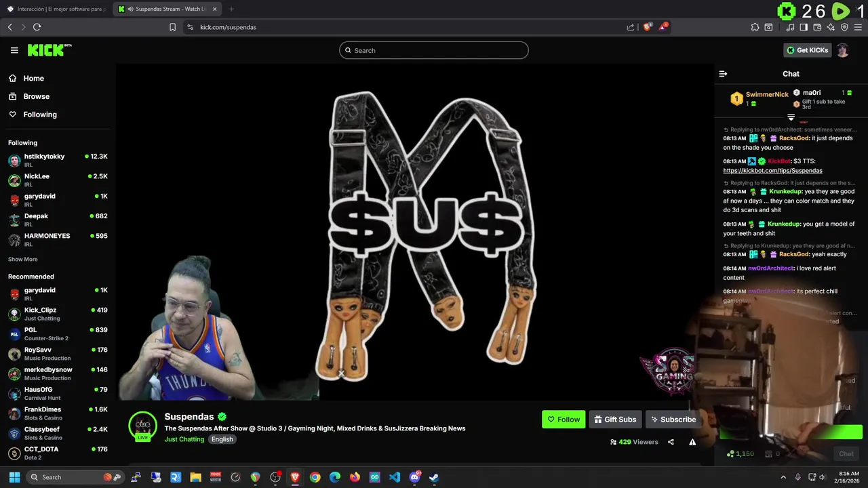Follow the Suspendas channel
868x488 pixels.
coord(564,420)
